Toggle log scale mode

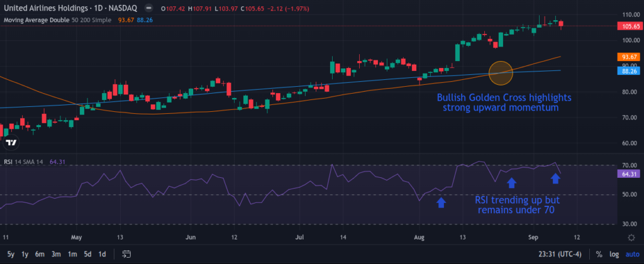613,254
